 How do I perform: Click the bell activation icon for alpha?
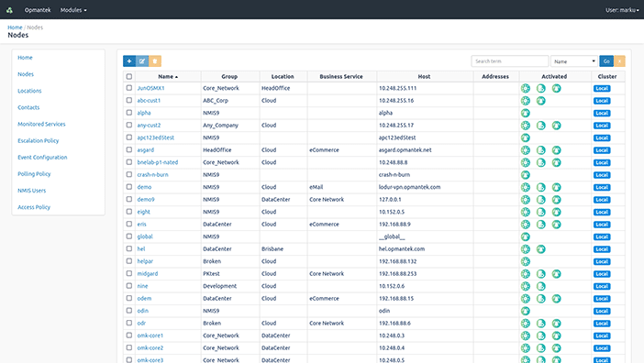[x=526, y=113]
